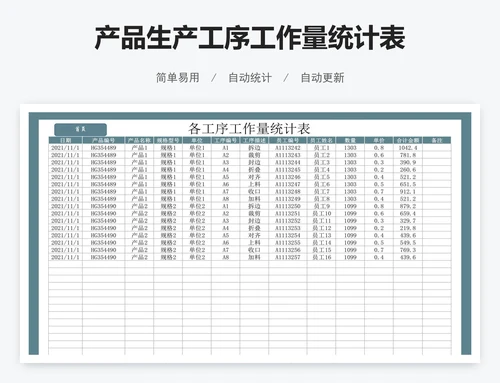Select the 员工姓名 column header
Screen dimensions: 500x383
click(321, 140)
